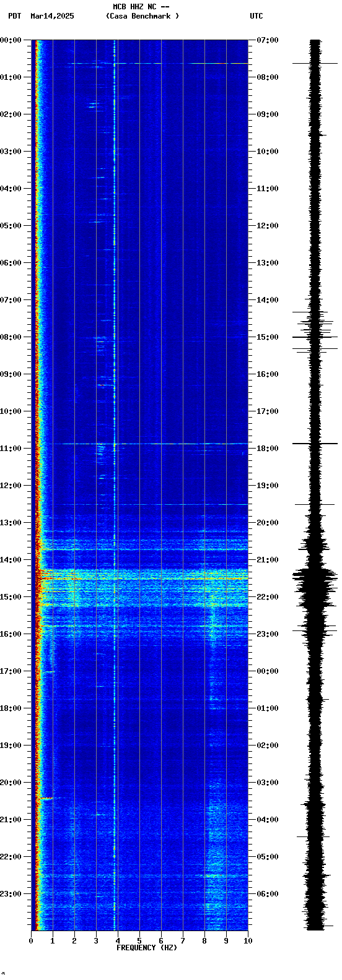Click the station title 'MCB HHZ NC --'
This screenshot has height=980, width=342.
[141, 7]
